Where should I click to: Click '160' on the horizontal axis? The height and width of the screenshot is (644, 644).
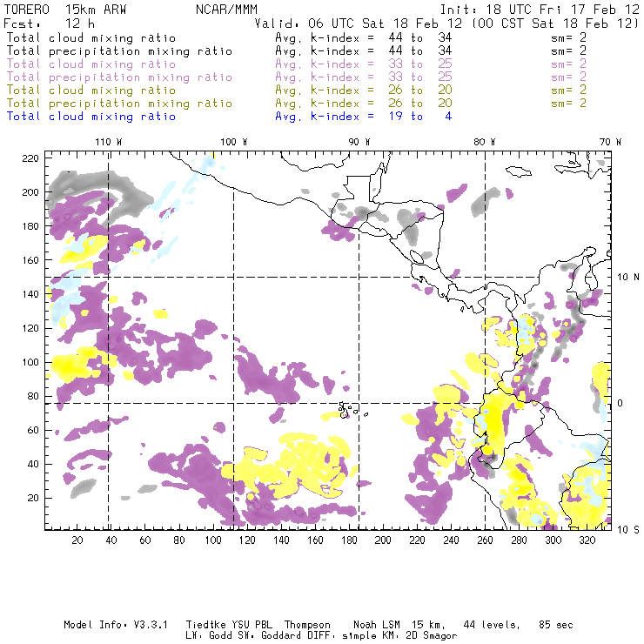coord(315,540)
